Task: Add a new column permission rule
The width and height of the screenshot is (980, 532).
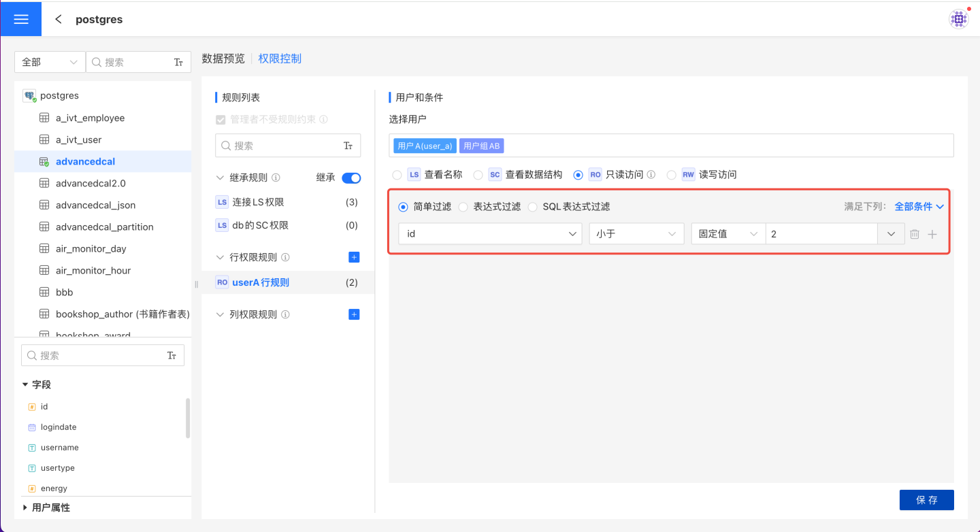Action: point(354,314)
